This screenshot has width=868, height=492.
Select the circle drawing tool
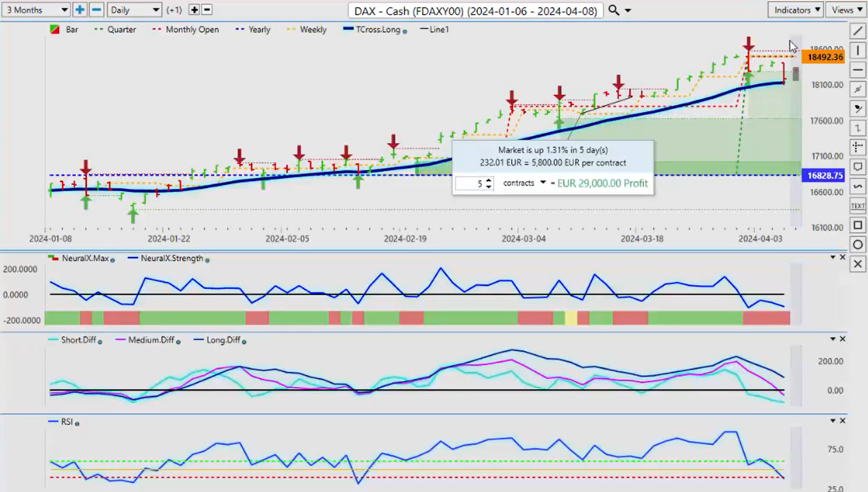tap(858, 245)
